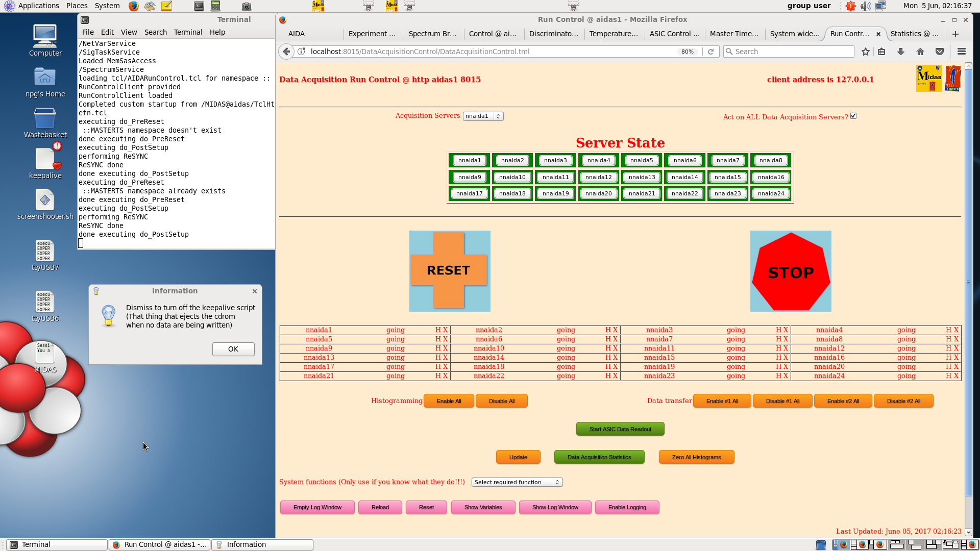Toggle Act on ALL Data Acquisition Servers checkbox
980x551 pixels.
(853, 116)
